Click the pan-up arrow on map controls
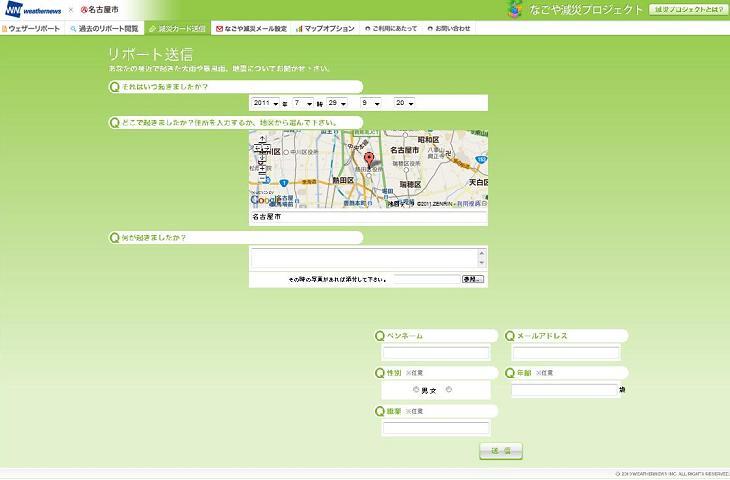 263,139
